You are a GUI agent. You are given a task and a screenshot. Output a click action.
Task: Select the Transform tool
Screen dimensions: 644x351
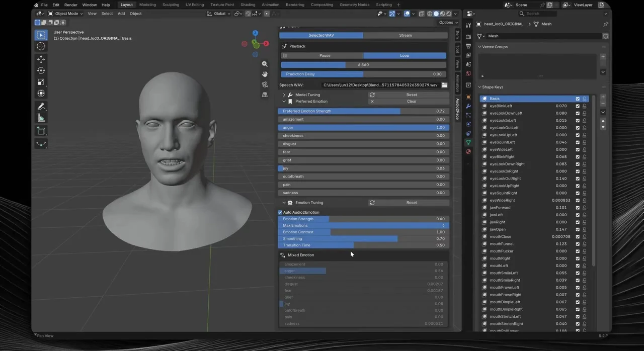click(41, 93)
